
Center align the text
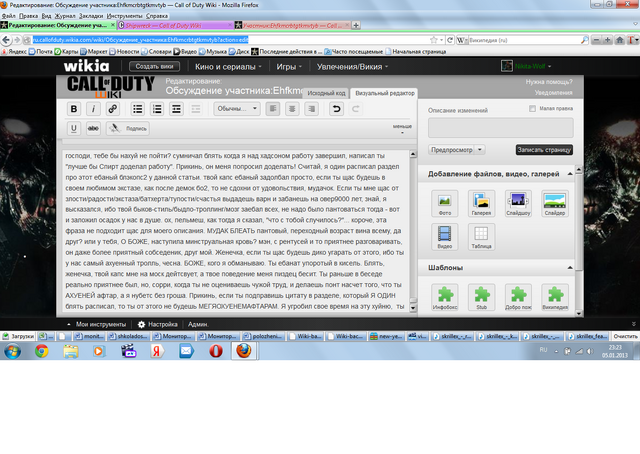coord(292,109)
